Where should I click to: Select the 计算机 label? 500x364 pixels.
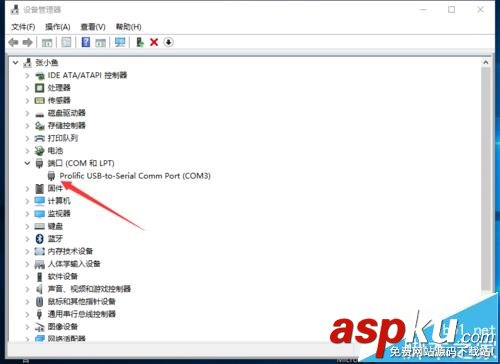(59, 201)
